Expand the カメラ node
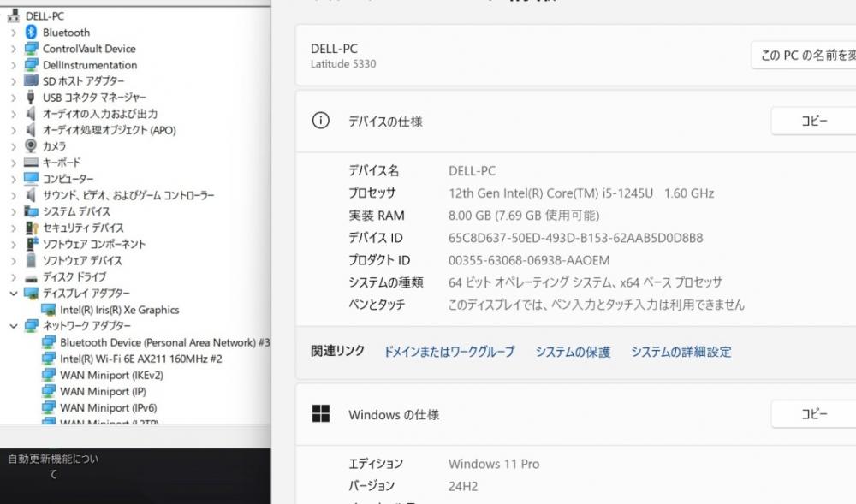 click(x=14, y=146)
